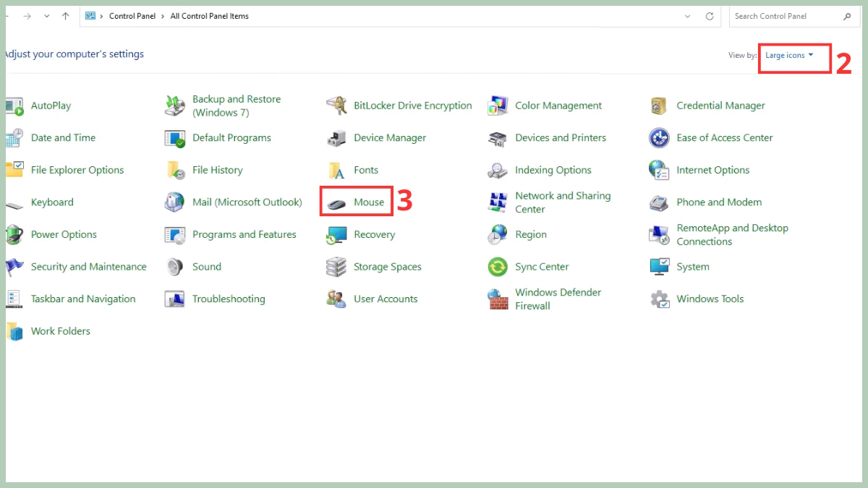Launch BitLocker Drive Encryption

click(x=412, y=105)
